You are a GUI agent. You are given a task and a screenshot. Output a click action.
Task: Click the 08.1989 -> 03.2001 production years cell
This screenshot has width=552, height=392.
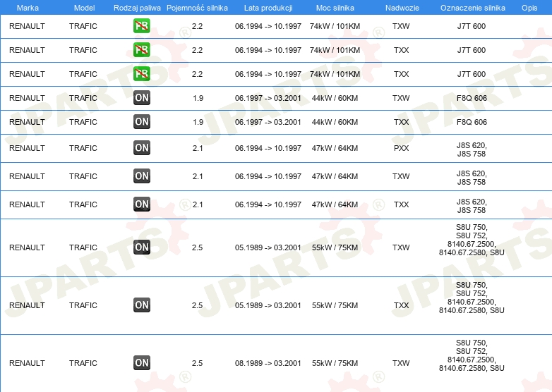click(268, 363)
